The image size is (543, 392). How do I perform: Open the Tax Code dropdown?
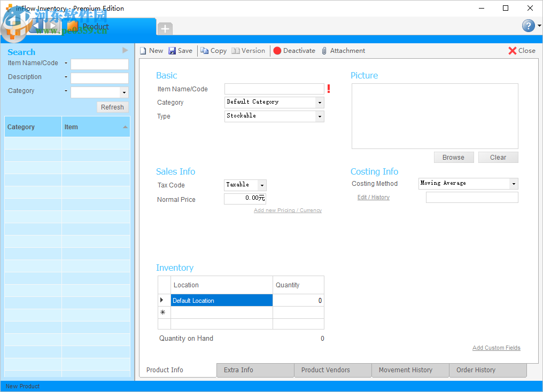click(262, 185)
